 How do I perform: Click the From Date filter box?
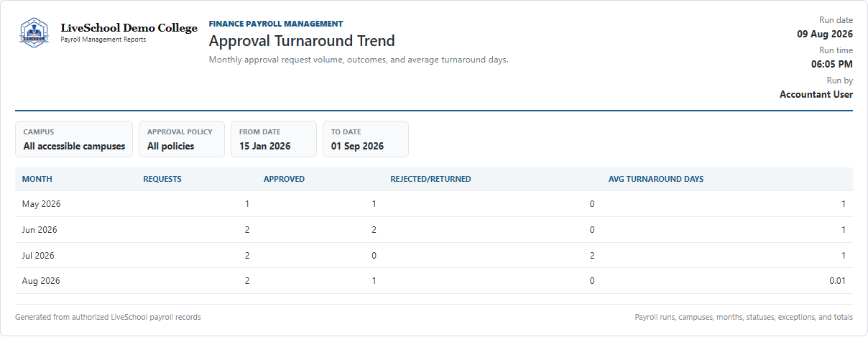pyautogui.click(x=274, y=139)
